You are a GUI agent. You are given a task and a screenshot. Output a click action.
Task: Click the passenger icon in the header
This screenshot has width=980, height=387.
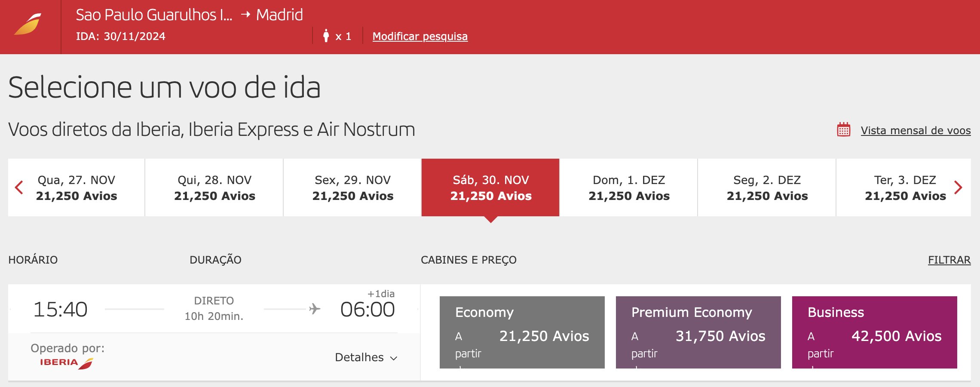tap(326, 36)
